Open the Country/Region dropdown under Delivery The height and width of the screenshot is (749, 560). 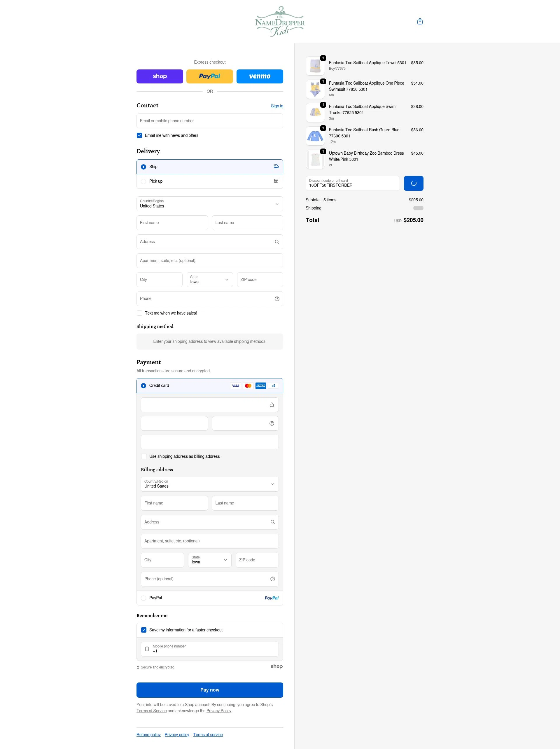210,204
